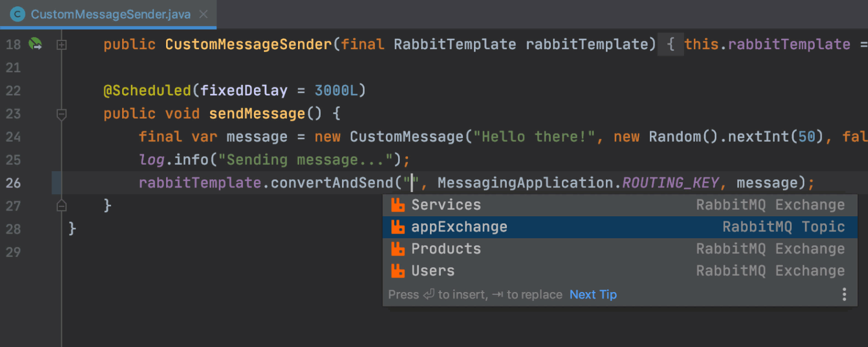Click the RabbitMQ icon beside Products

398,249
